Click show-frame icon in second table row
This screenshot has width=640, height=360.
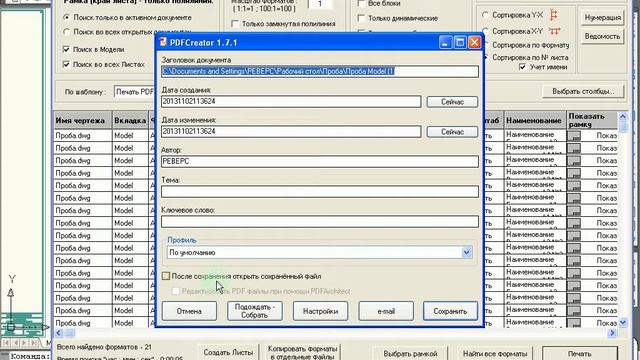574,148
